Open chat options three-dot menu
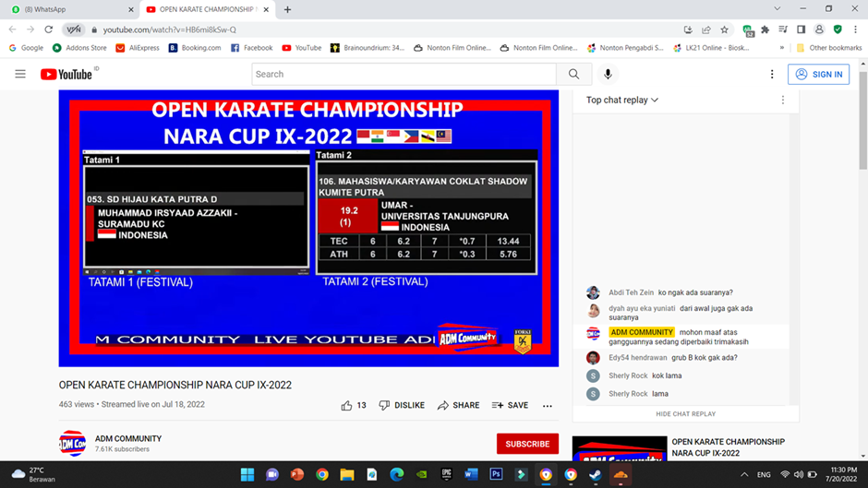Viewport: 868px width, 488px height. 783,100
